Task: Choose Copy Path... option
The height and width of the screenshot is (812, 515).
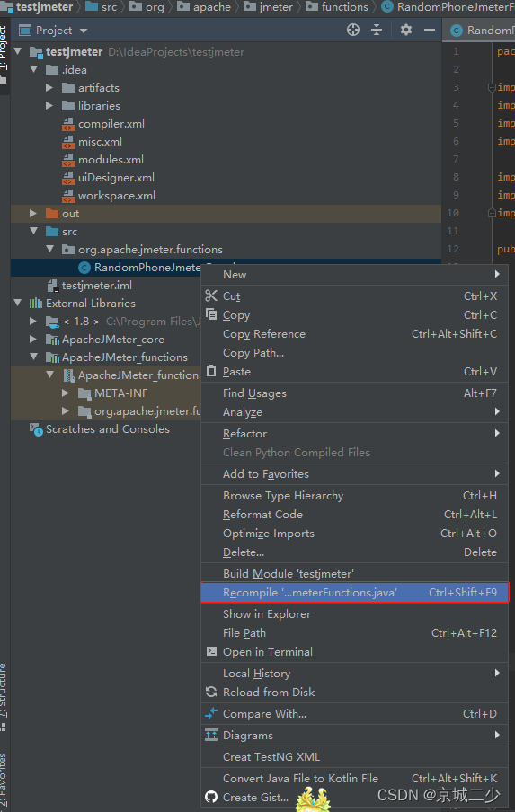Action: click(354, 353)
